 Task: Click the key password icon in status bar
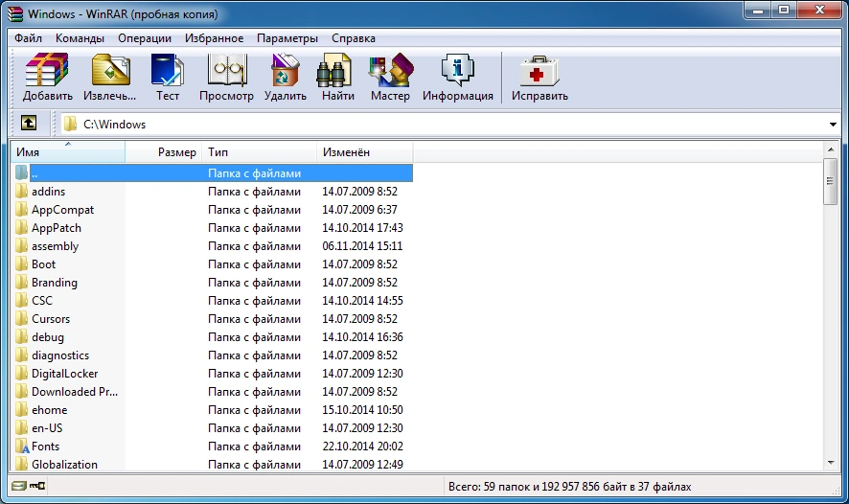click(x=37, y=486)
